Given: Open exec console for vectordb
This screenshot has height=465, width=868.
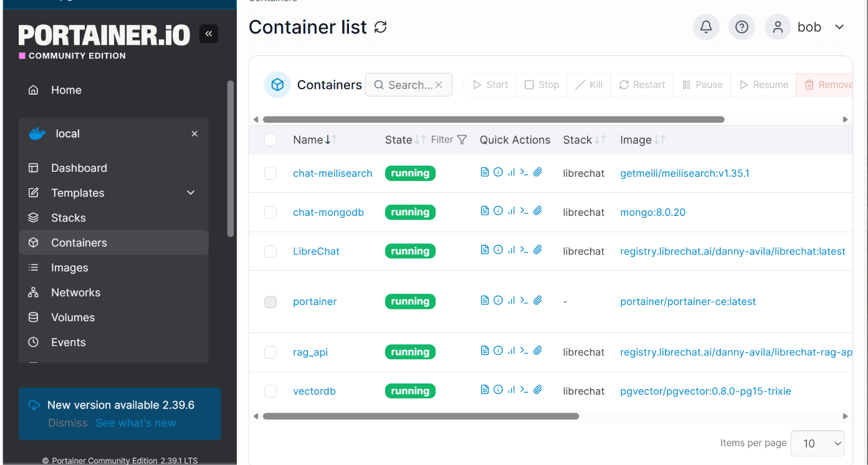Looking at the screenshot, I should pos(524,390).
